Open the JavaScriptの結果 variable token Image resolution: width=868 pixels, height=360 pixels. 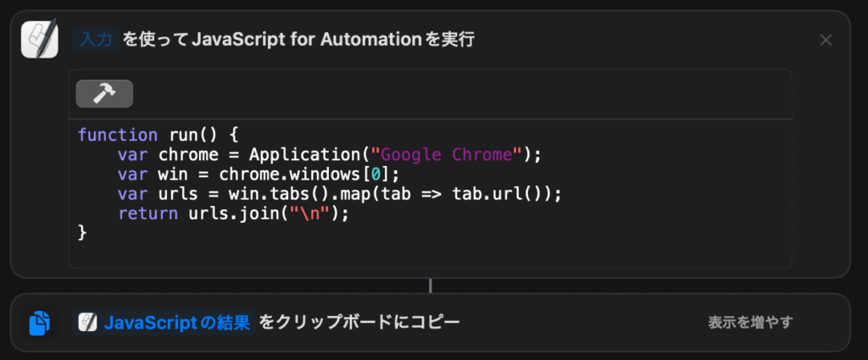[x=176, y=322]
